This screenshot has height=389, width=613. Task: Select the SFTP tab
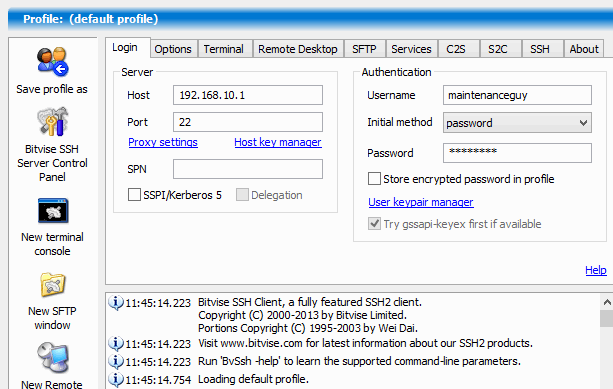pos(364,49)
